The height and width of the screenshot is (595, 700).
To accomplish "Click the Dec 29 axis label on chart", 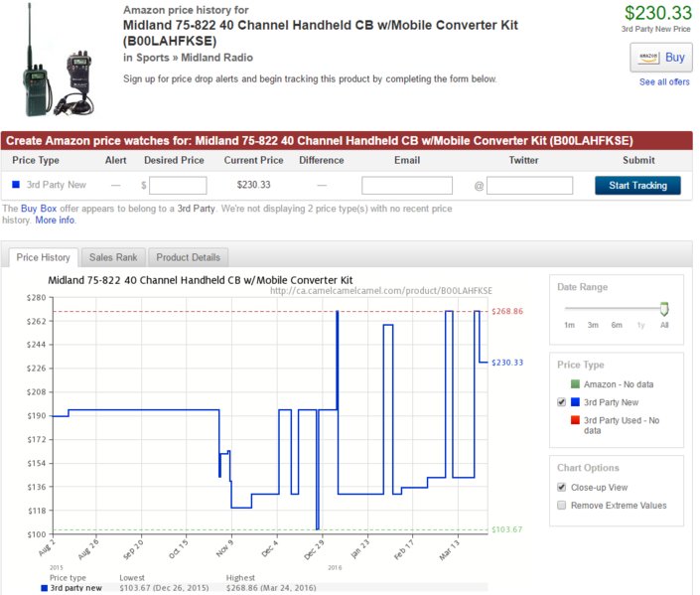I will pos(314,550).
